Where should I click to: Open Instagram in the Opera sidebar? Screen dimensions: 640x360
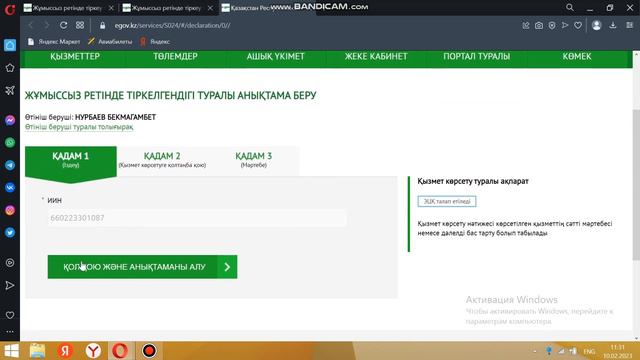(10, 210)
